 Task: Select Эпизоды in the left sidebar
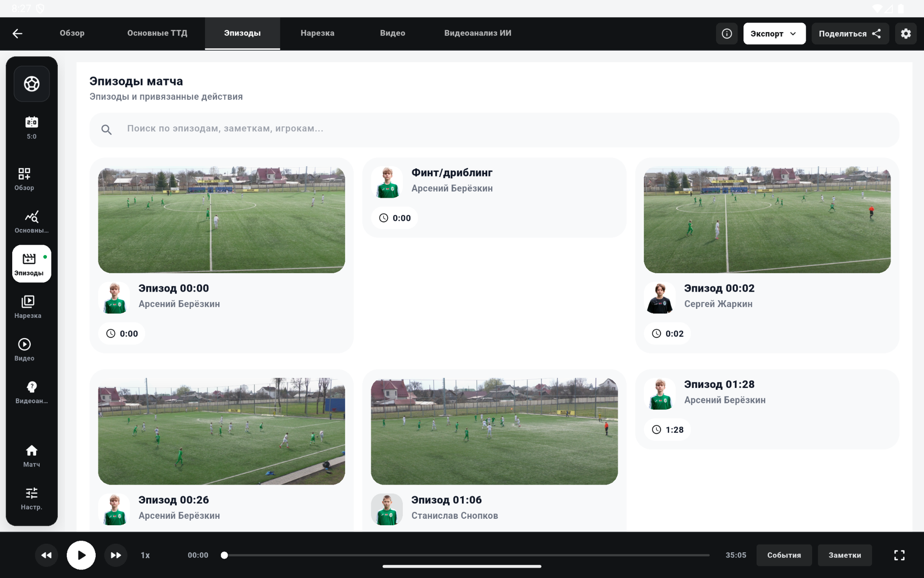[x=32, y=264]
